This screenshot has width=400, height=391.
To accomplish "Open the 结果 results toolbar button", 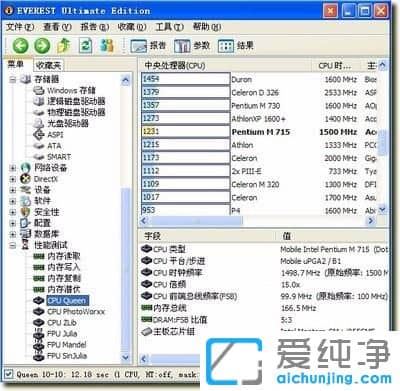I will coord(236,46).
